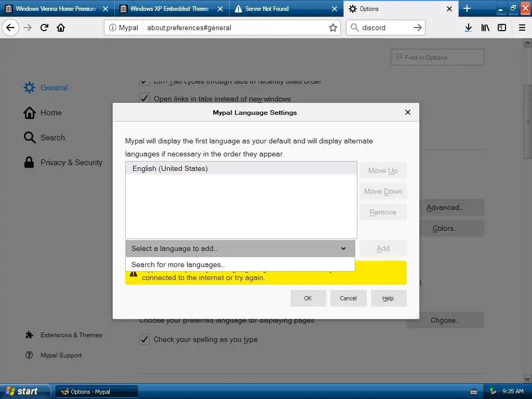Image resolution: width=532 pixels, height=399 pixels.
Task: Toggle Open links in tabs checkbox
Action: [x=144, y=98]
